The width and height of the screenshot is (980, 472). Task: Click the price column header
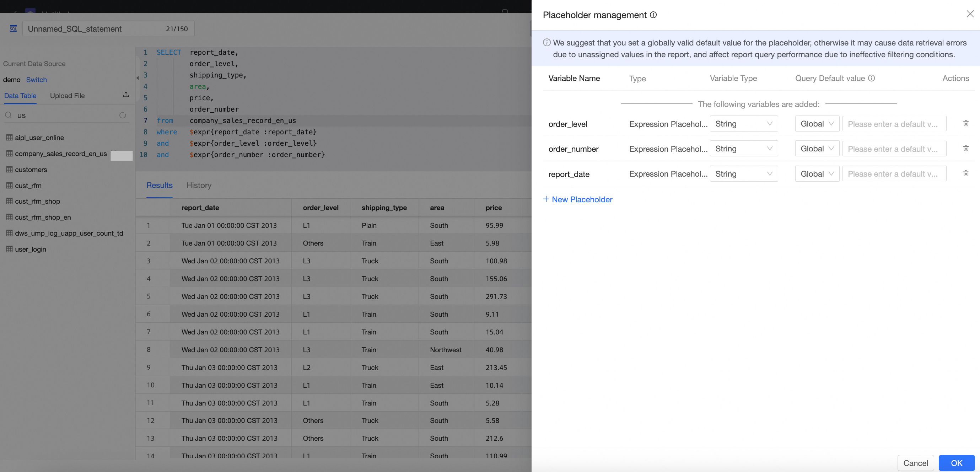(494, 208)
